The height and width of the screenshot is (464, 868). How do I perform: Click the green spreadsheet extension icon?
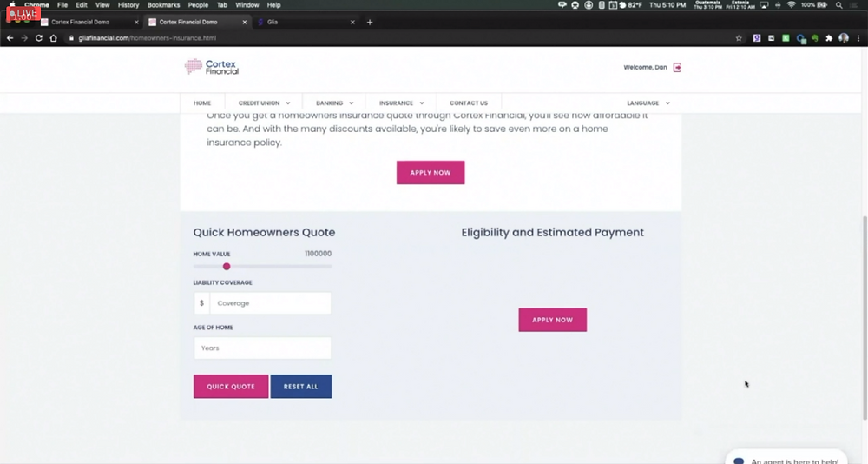(786, 38)
